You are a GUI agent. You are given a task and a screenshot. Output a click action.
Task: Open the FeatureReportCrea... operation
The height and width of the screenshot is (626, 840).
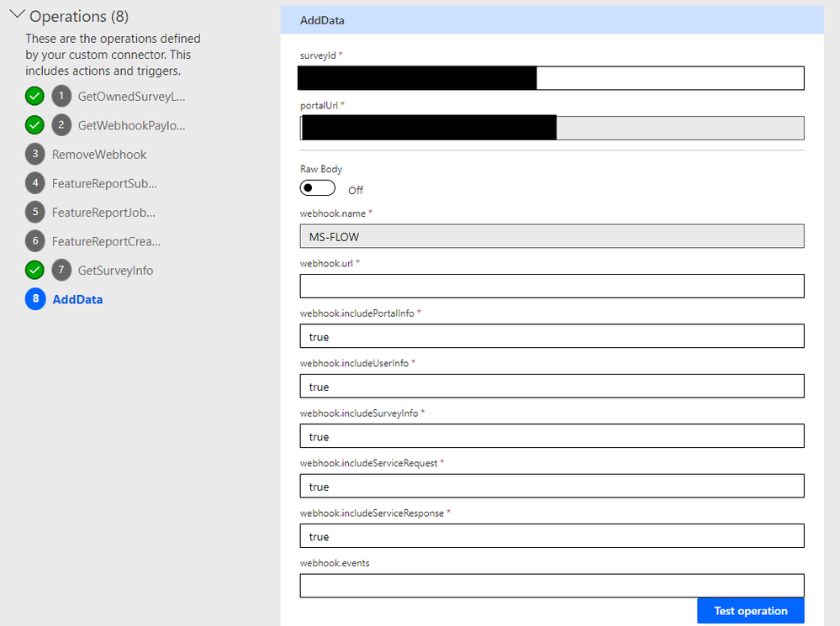coord(106,241)
